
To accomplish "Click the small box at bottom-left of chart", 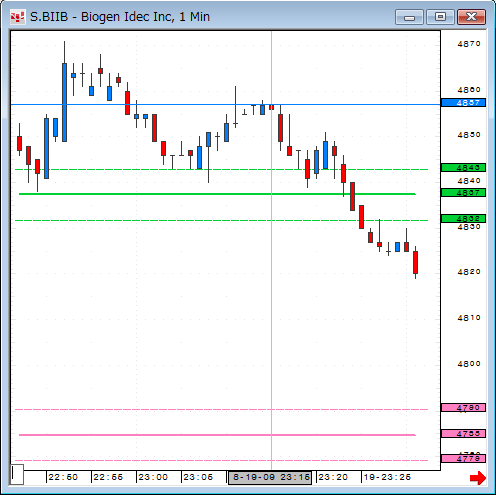I will [x=17, y=474].
